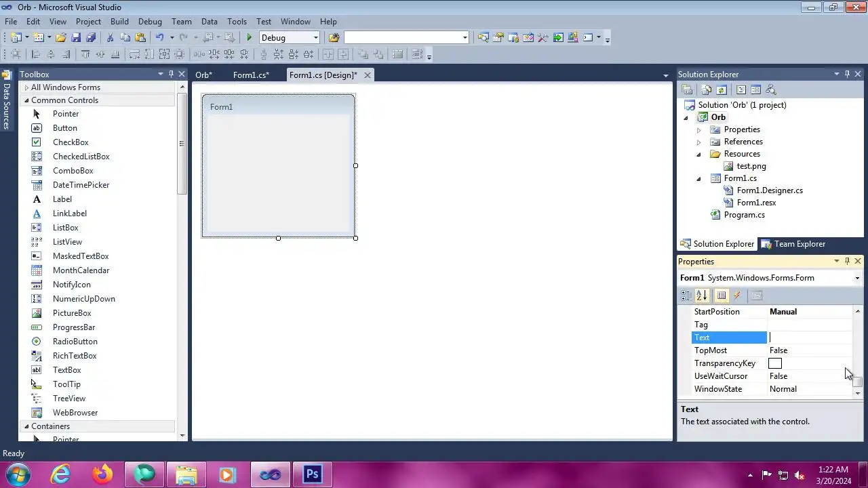Open the Data Sources side tab
The image size is (868, 488).
pos(7,100)
